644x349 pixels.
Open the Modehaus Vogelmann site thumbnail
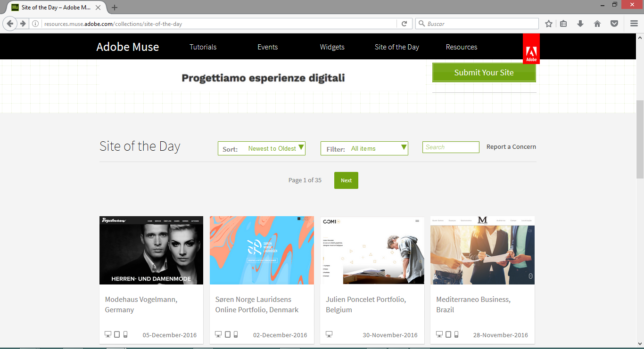[x=151, y=250]
